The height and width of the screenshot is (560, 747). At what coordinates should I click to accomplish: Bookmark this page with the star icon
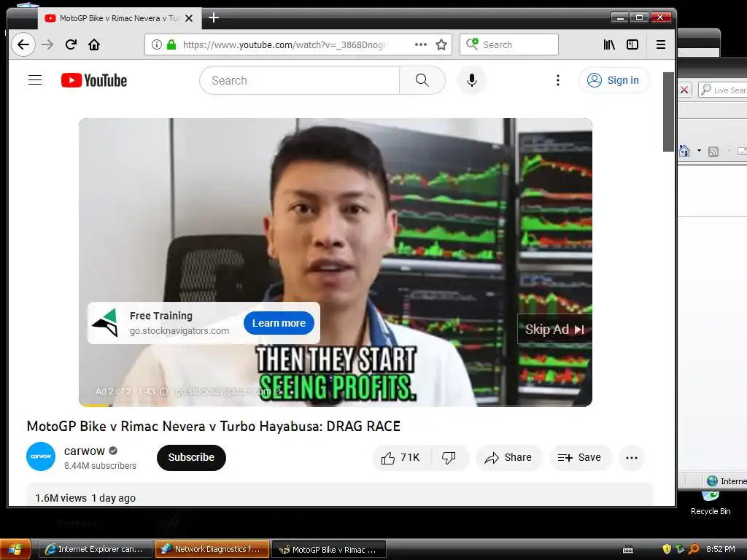(x=441, y=44)
